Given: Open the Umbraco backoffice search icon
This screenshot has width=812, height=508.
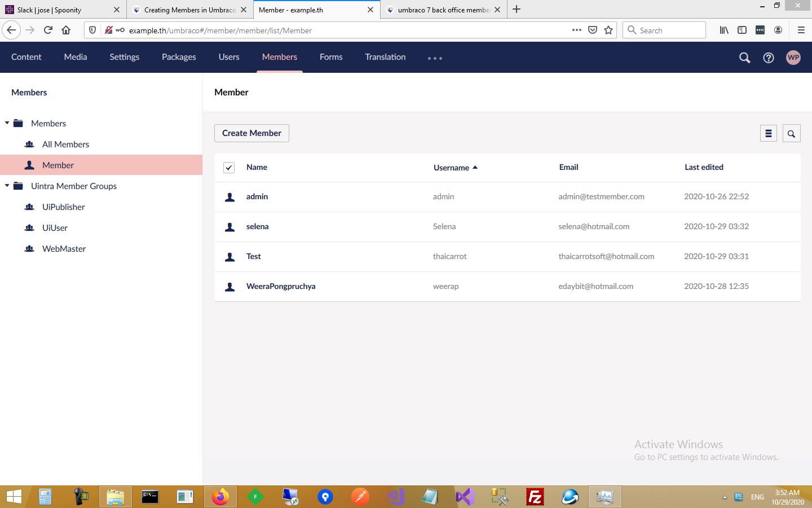Looking at the screenshot, I should pos(744,58).
